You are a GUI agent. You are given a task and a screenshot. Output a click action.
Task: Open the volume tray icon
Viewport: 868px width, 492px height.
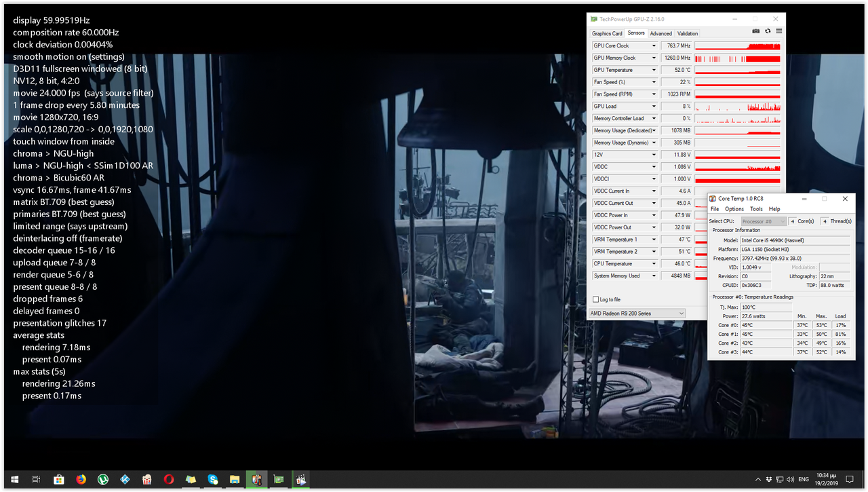[x=791, y=479]
